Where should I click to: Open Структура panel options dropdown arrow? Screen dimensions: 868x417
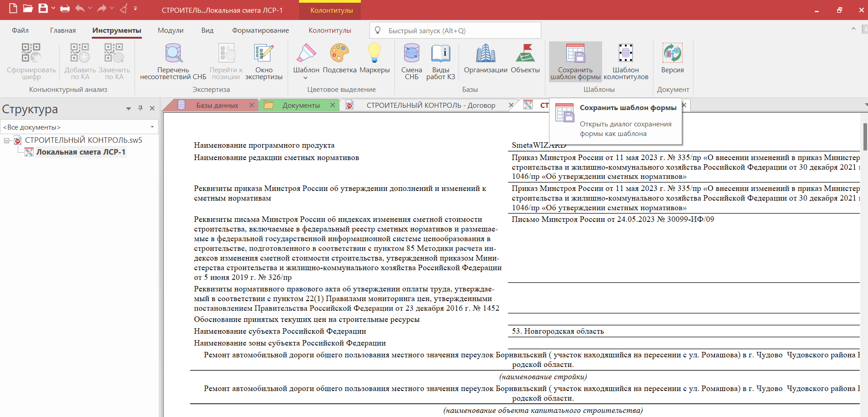129,109
